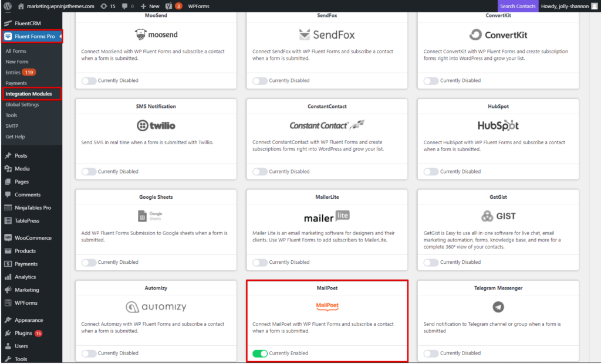Click the Posts pin icon in sidebar
601x364 pixels.
(8, 156)
